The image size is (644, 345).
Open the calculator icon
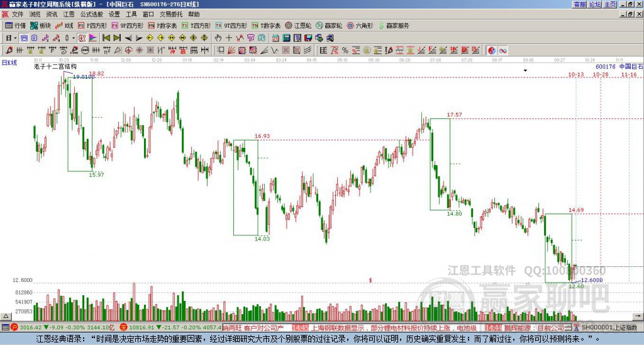point(286,38)
